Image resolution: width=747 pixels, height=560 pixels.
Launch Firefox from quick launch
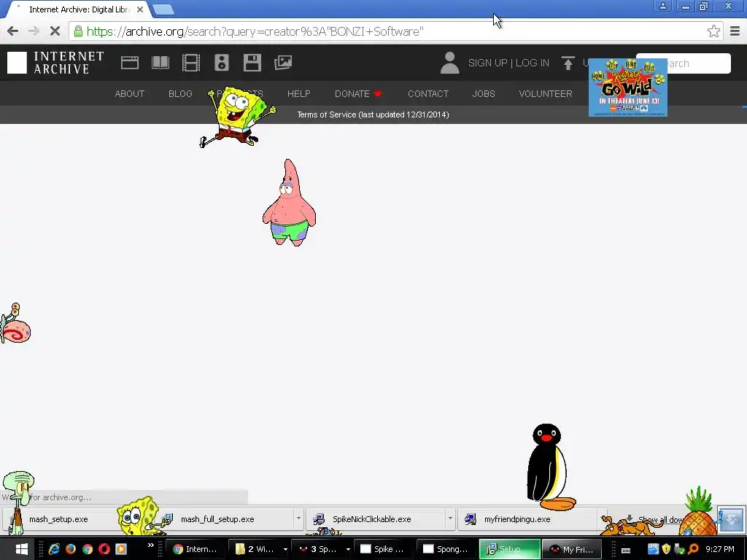71,549
